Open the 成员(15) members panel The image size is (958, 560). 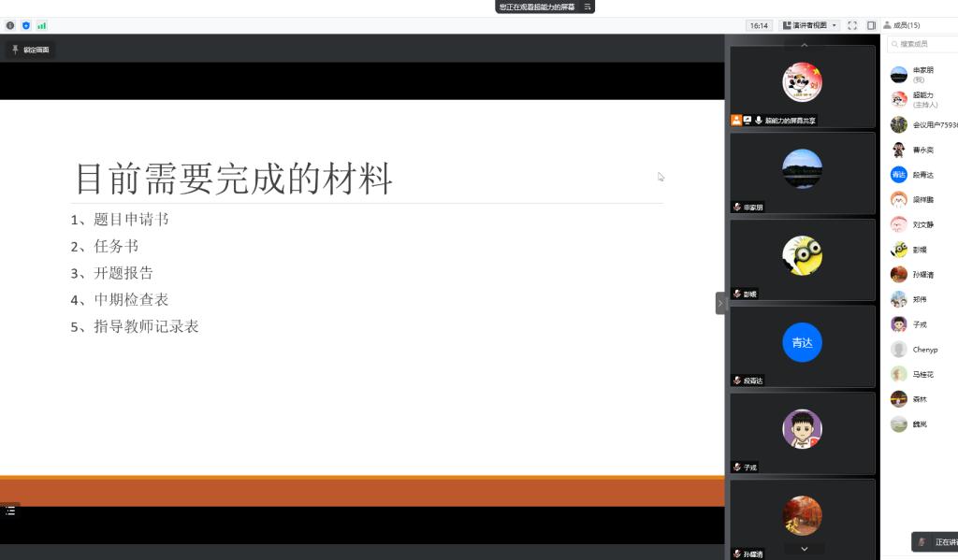click(x=901, y=25)
